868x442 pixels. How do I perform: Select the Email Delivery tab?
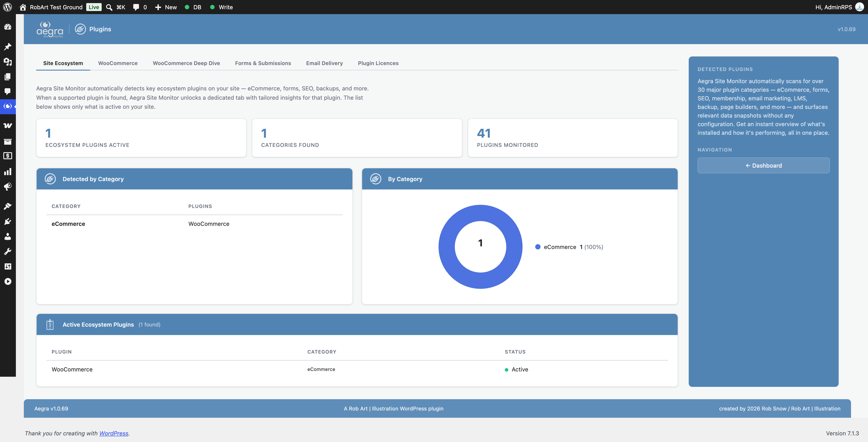click(324, 63)
